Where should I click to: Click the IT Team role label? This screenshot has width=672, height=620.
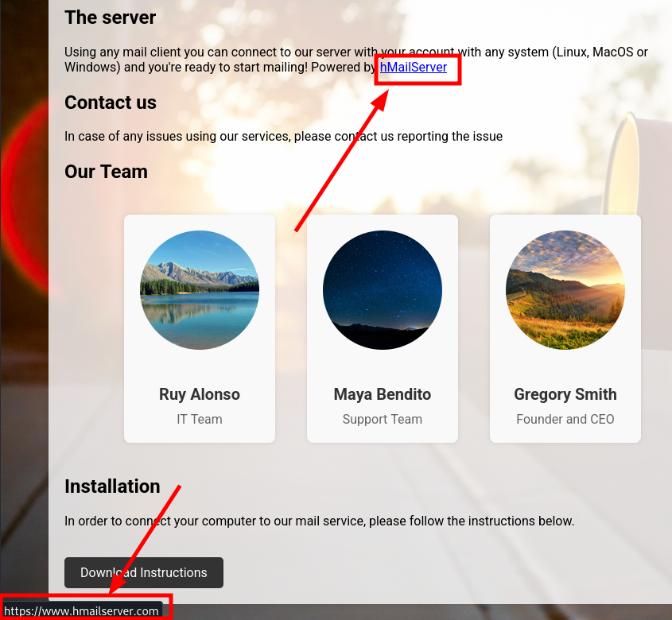tap(200, 419)
